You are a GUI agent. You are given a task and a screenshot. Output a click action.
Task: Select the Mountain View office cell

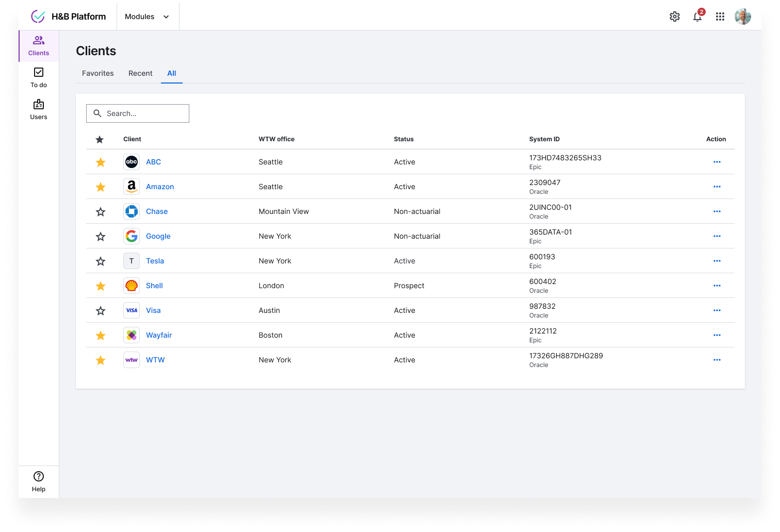pos(284,211)
